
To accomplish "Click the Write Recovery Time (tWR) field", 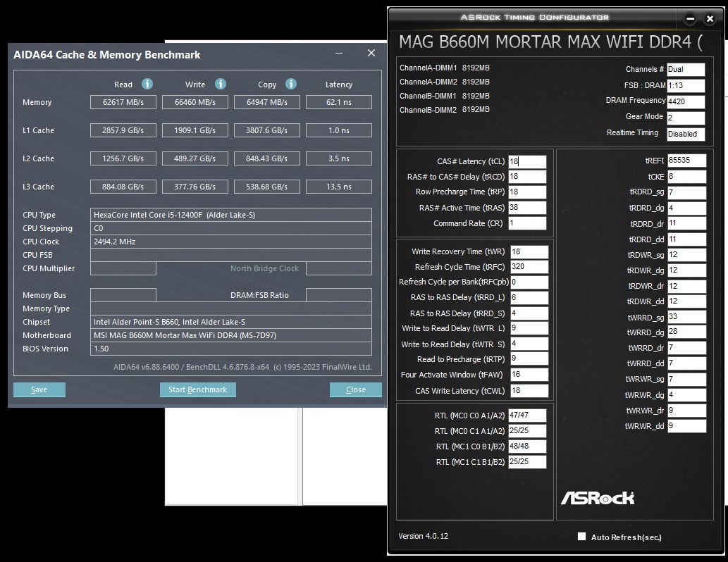I will tap(529, 252).
